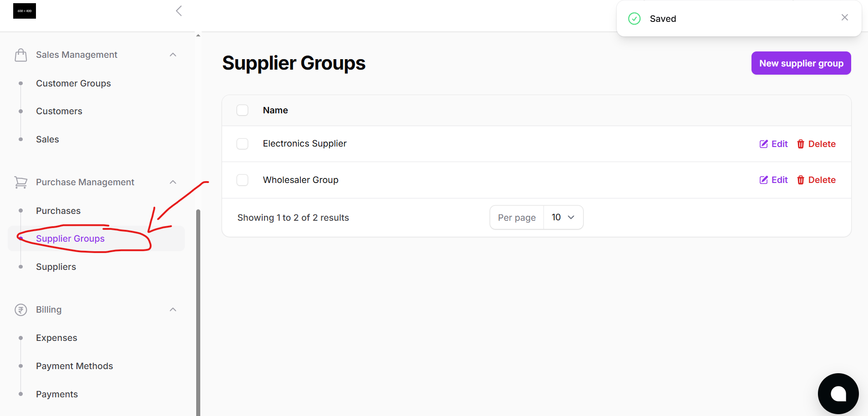This screenshot has width=868, height=416.
Task: Collapse the Purchase Management section
Action: pos(173,182)
